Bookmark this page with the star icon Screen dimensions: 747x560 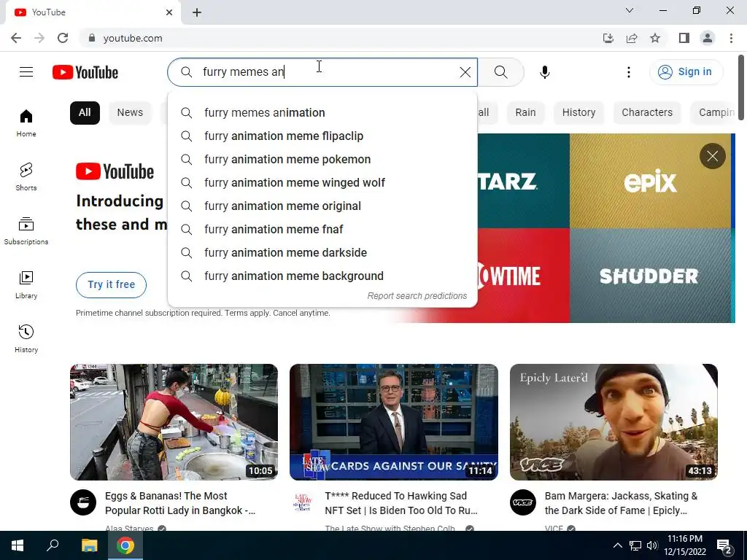tap(655, 38)
